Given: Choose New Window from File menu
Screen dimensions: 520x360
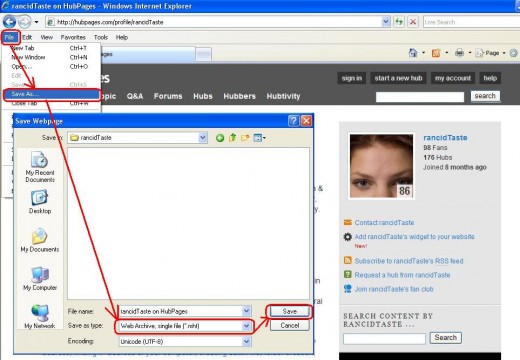Looking at the screenshot, I should (x=50, y=57).
